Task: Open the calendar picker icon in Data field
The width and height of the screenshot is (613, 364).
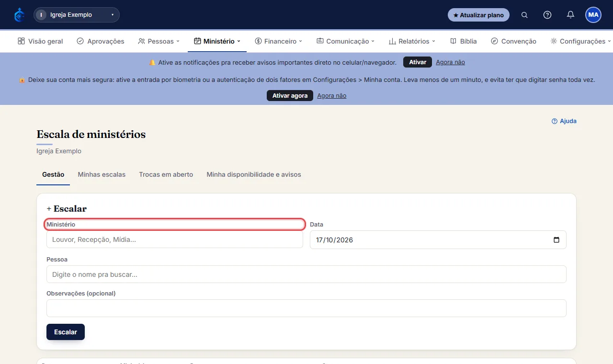Action: pyautogui.click(x=556, y=240)
